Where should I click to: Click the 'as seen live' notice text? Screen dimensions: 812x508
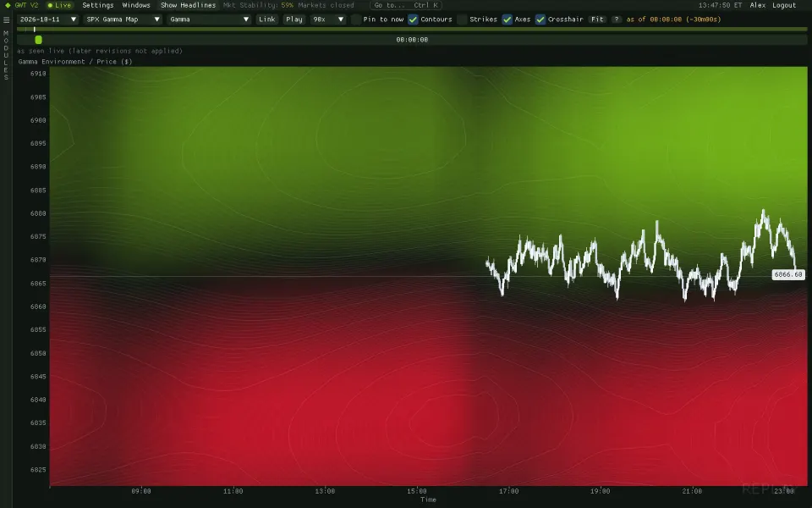pos(100,51)
